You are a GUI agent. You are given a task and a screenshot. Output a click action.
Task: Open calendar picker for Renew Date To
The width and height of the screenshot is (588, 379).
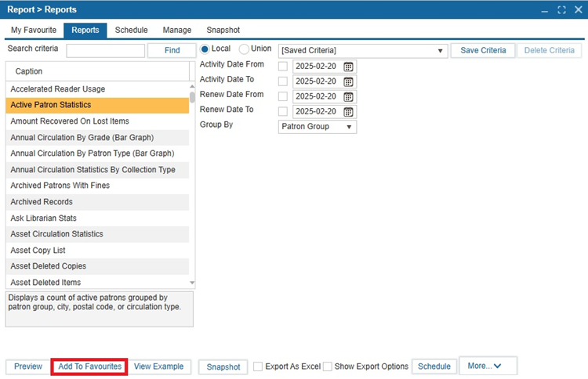pyautogui.click(x=348, y=112)
